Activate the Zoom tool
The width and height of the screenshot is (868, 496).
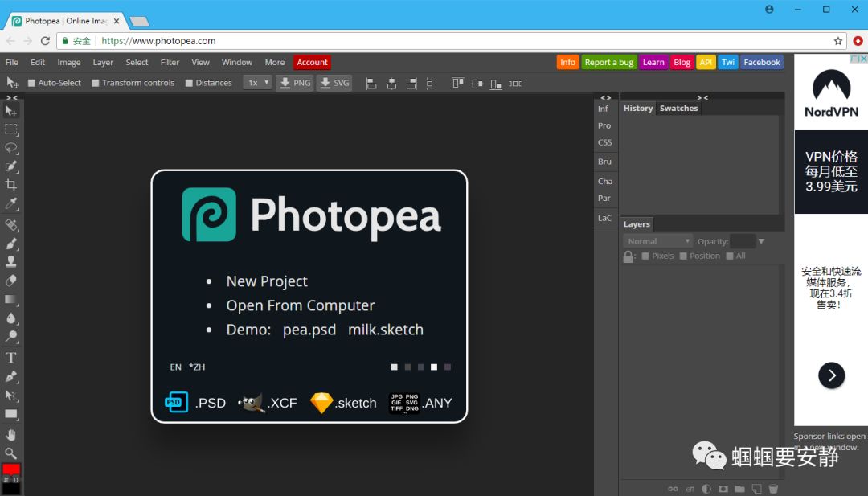(11, 453)
